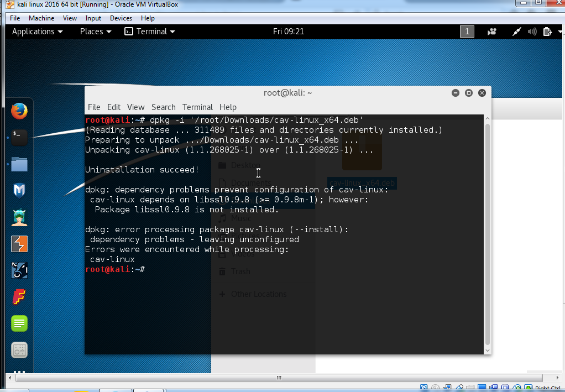Launch Firefox from the dock
565x392 pixels.
coord(19,111)
